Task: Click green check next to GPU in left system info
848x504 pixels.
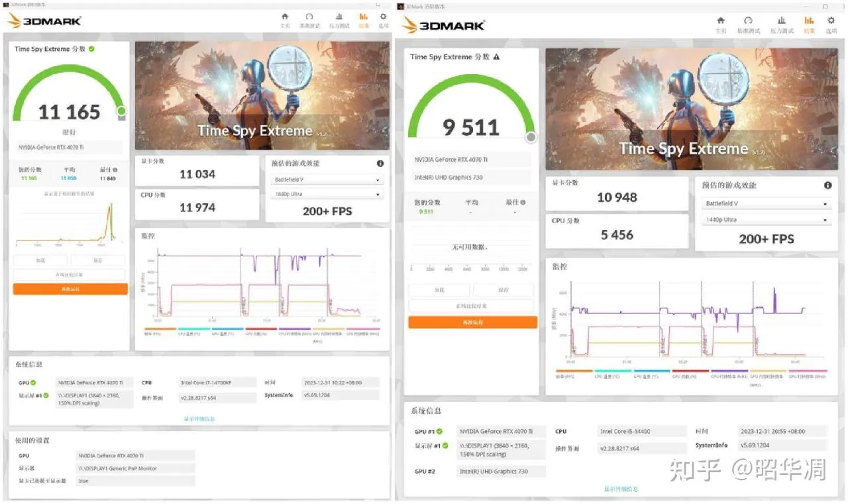Action: pyautogui.click(x=32, y=382)
